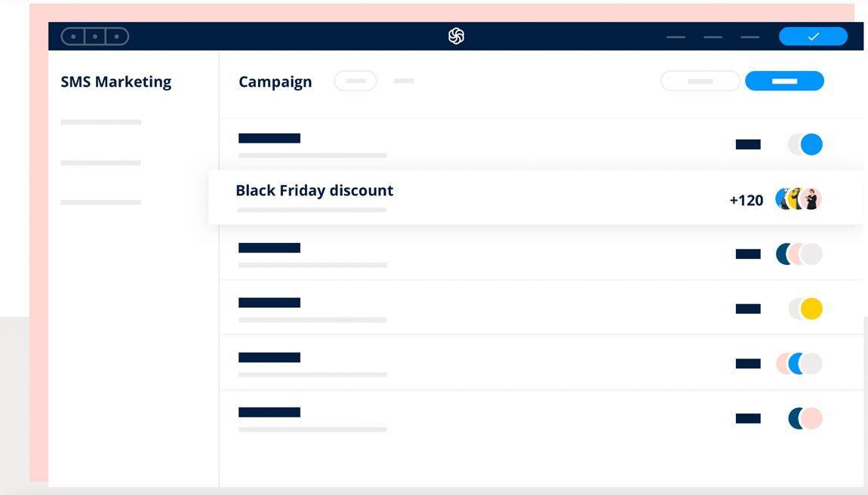This screenshot has height=495, width=868.
Task: Click the Campaign heading
Action: point(275,82)
